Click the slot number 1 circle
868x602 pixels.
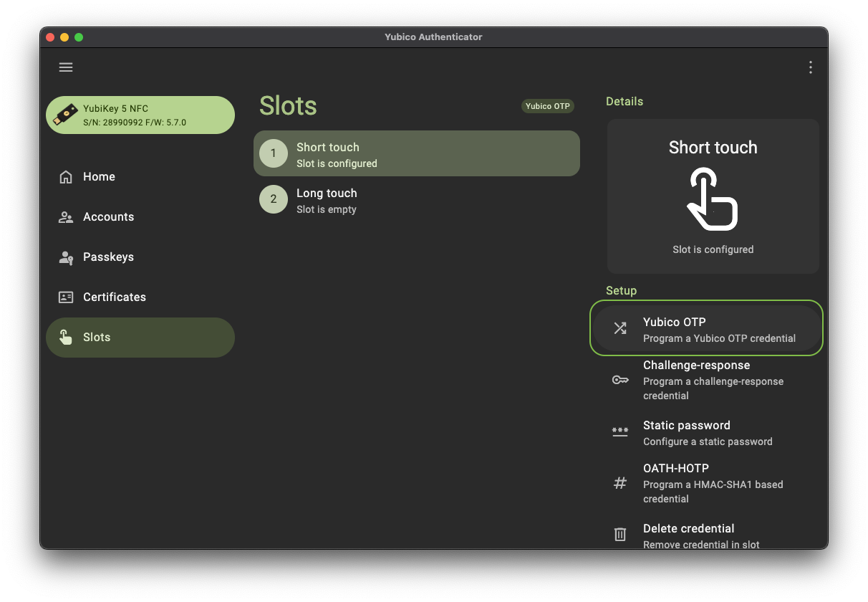274,153
